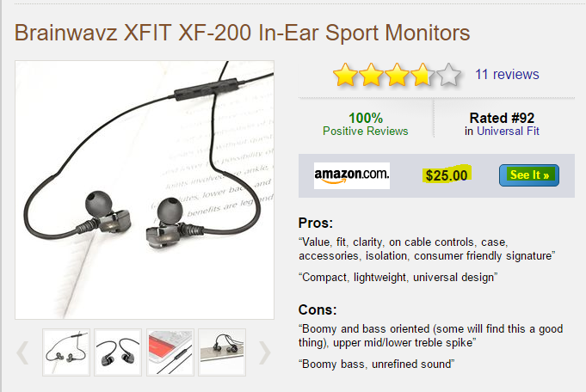Select first thumbnail with earphones and remote

(66, 352)
